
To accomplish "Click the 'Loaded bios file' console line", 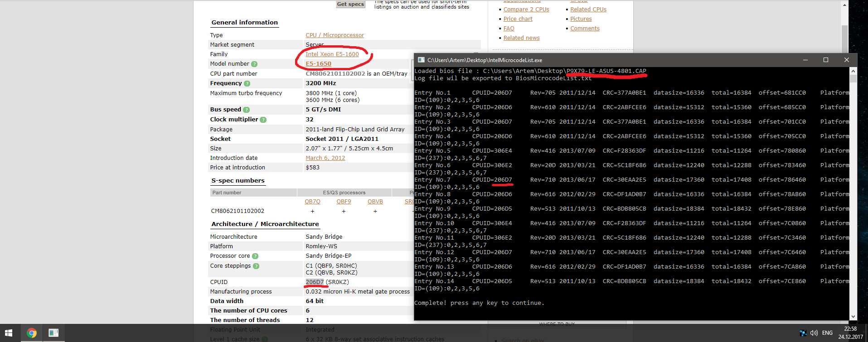I will tap(530, 71).
